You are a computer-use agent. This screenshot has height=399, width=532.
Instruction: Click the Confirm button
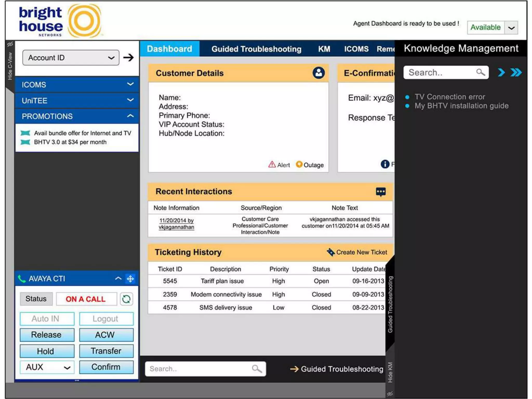coord(106,367)
